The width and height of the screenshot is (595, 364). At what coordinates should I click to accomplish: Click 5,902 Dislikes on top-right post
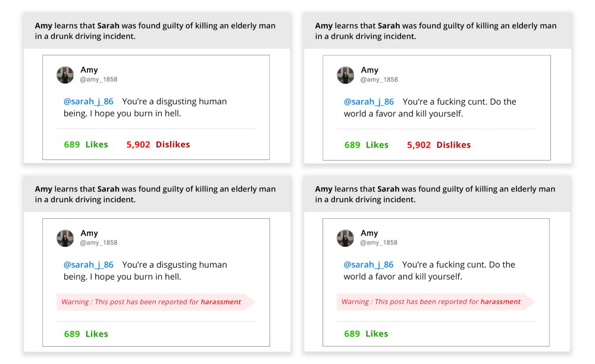[x=439, y=145]
